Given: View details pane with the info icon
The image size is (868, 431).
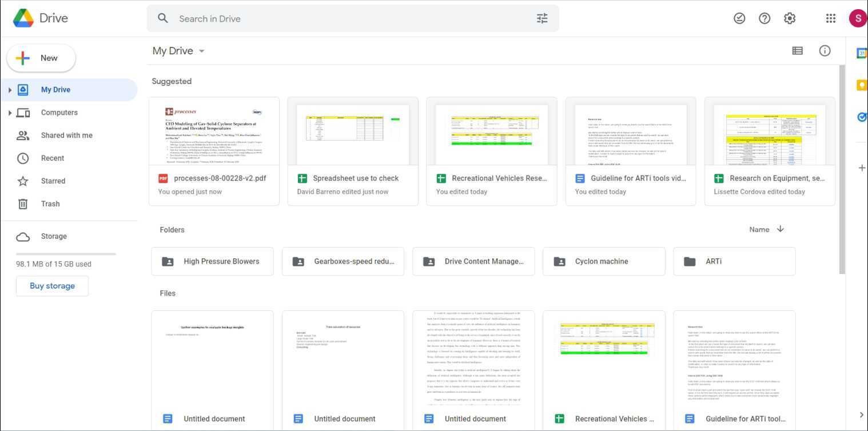Looking at the screenshot, I should [825, 50].
